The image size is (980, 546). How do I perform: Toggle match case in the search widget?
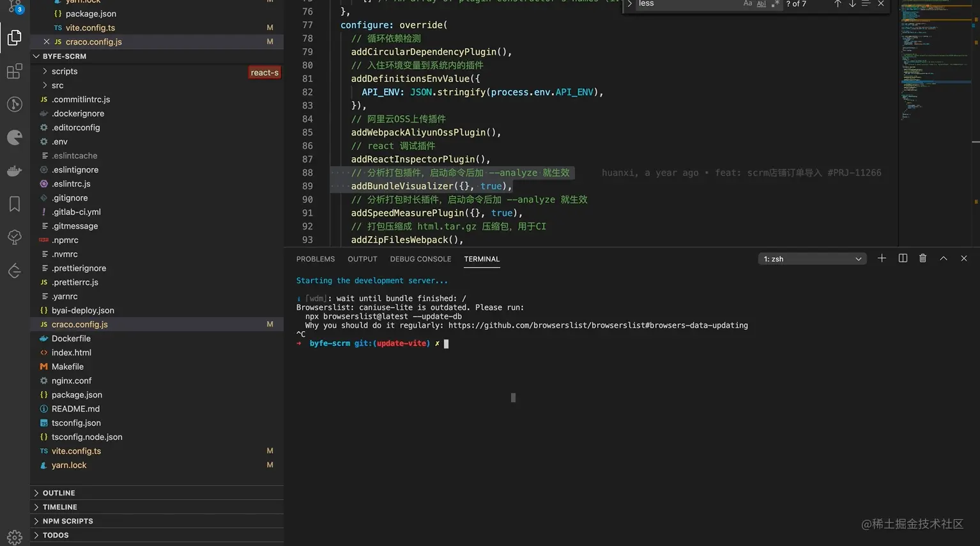(747, 4)
